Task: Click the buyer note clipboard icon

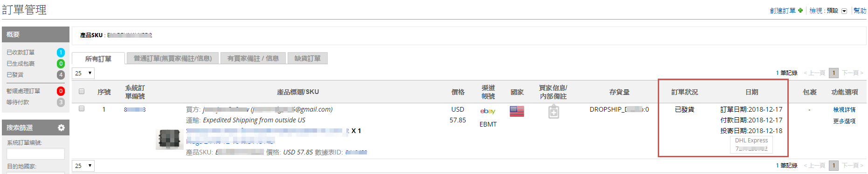Action: click(553, 112)
